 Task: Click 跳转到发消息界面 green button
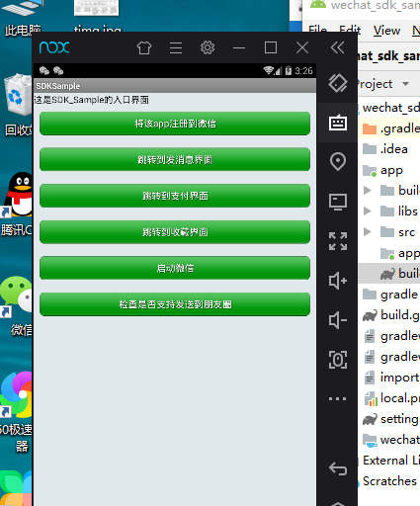[x=175, y=160]
